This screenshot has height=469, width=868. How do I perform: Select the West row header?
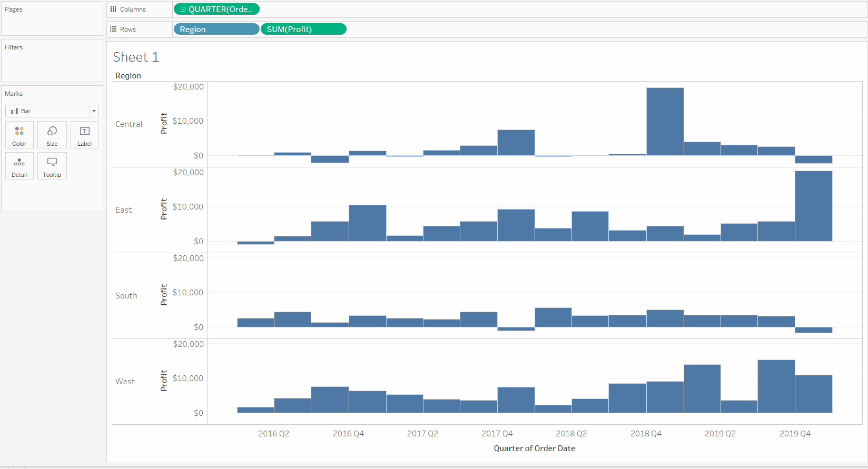coord(125,382)
